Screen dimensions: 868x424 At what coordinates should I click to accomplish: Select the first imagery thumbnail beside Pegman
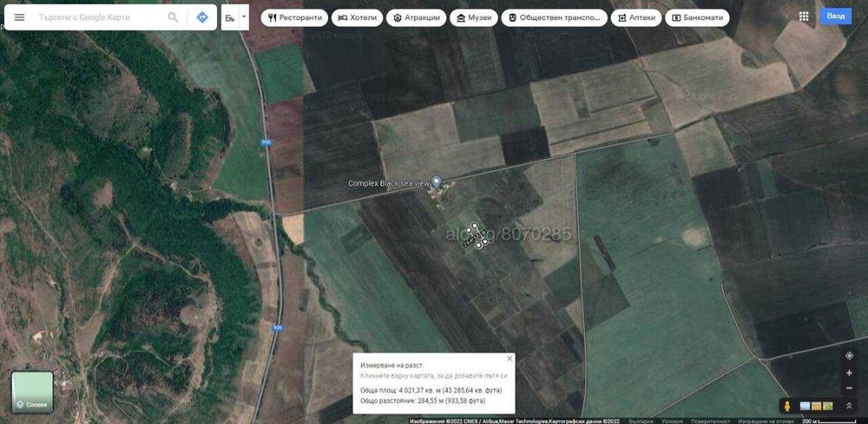(x=805, y=407)
